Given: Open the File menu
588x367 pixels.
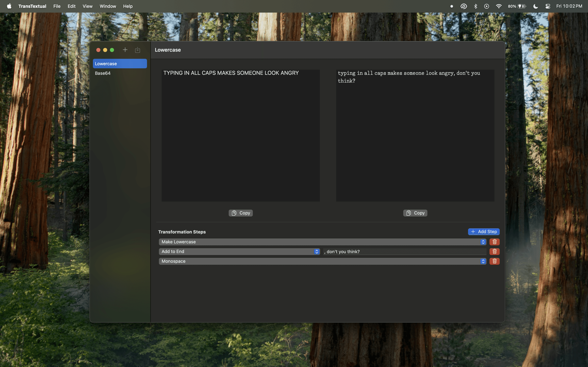Looking at the screenshot, I should coord(57,6).
